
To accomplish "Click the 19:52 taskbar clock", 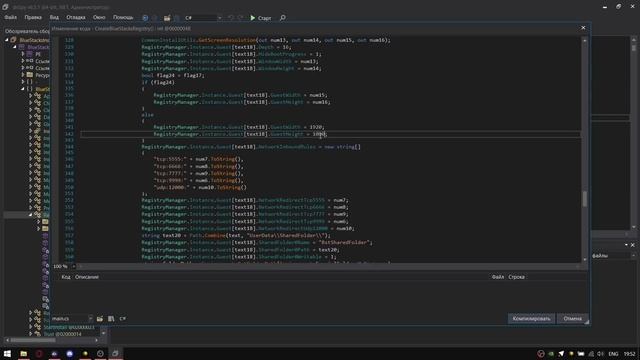I will 629,354.
